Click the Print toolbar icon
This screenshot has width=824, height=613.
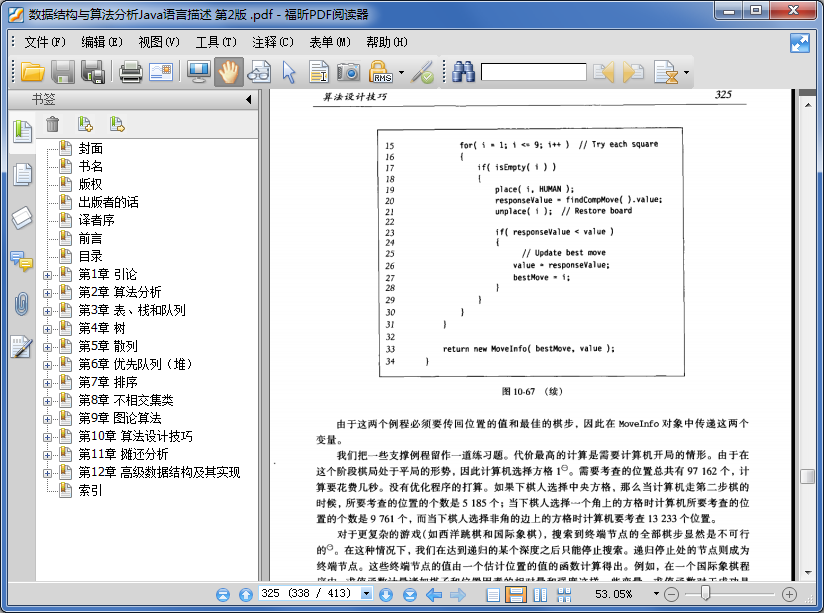(130, 71)
